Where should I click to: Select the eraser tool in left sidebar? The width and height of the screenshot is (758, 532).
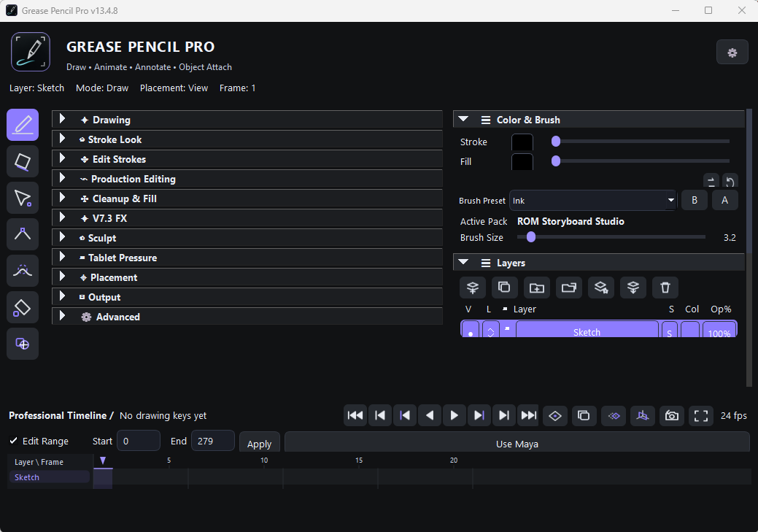(23, 161)
